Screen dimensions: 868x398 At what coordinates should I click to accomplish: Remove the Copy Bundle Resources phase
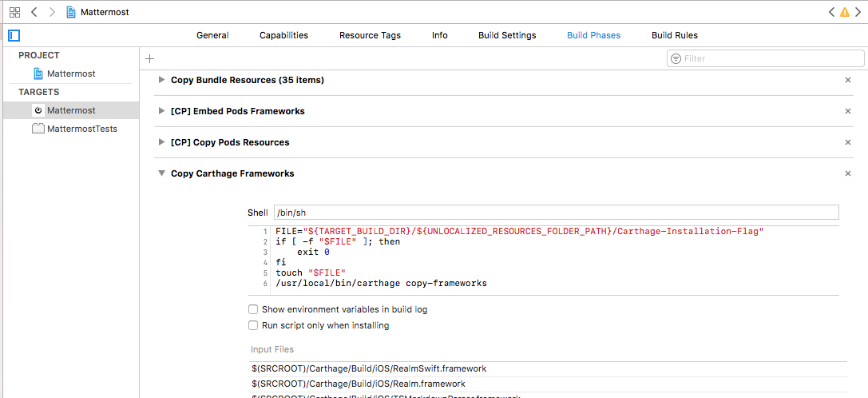848,80
